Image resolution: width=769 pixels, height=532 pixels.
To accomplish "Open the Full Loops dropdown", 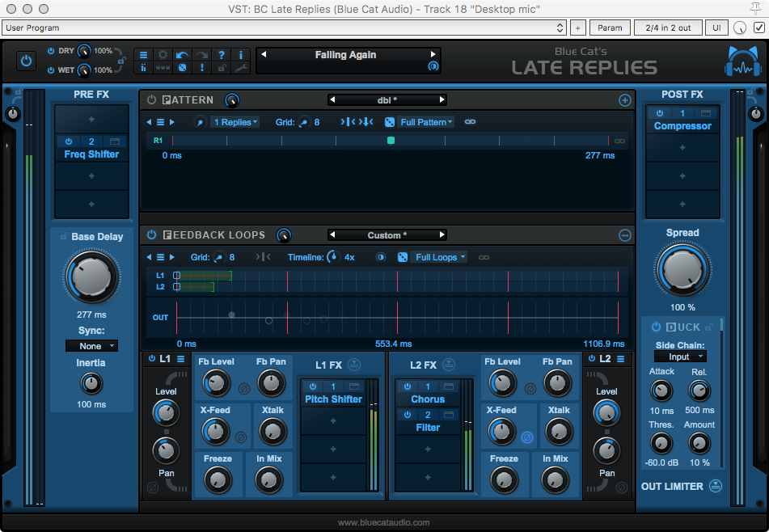I will coord(439,257).
